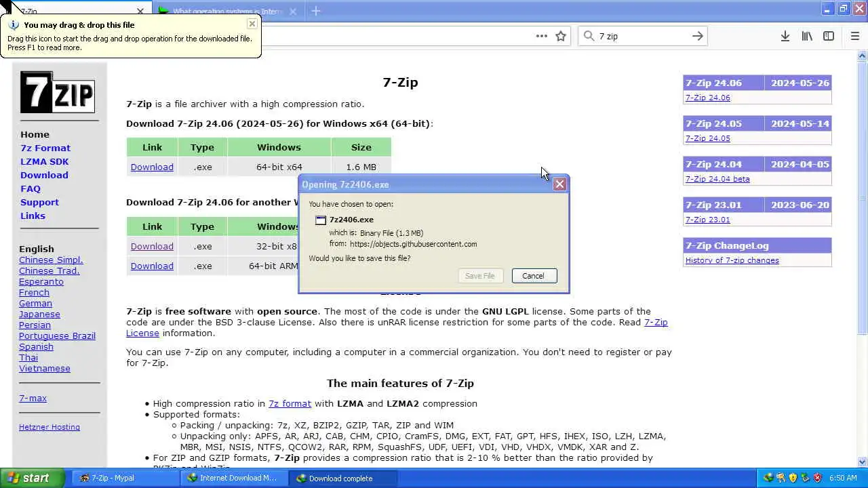
Task: Switch language to Persian
Action: [35, 325]
